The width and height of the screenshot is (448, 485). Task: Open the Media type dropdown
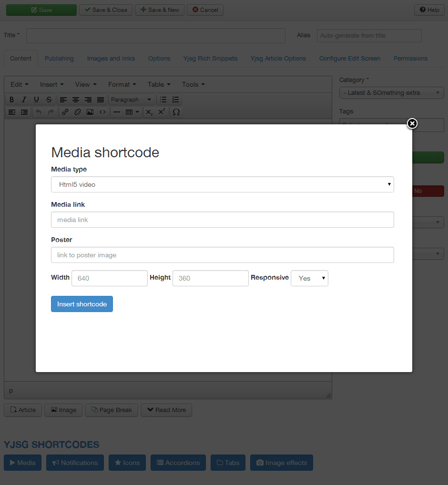click(222, 184)
